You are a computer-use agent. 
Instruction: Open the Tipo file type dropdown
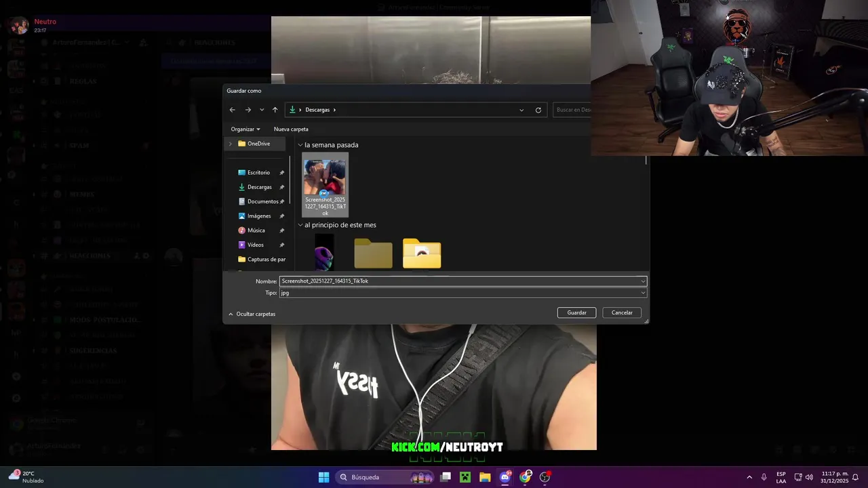(x=463, y=293)
